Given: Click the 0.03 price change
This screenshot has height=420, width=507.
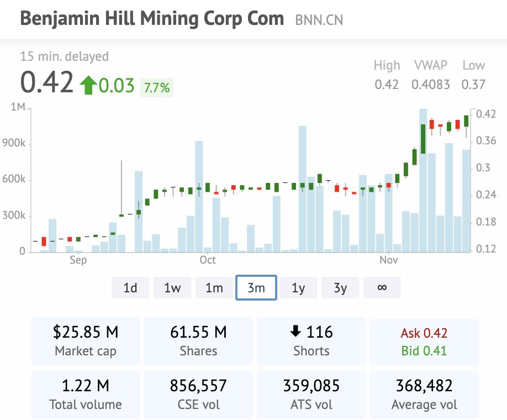Looking at the screenshot, I should click(x=117, y=86).
